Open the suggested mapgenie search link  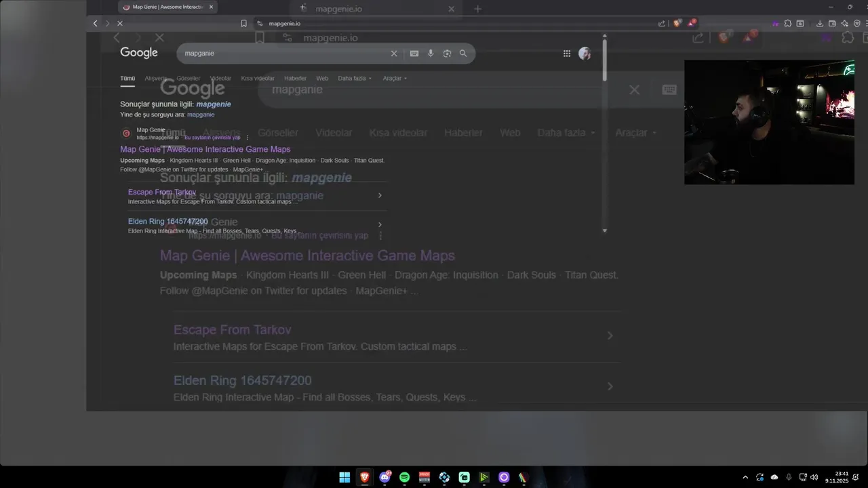pos(214,104)
